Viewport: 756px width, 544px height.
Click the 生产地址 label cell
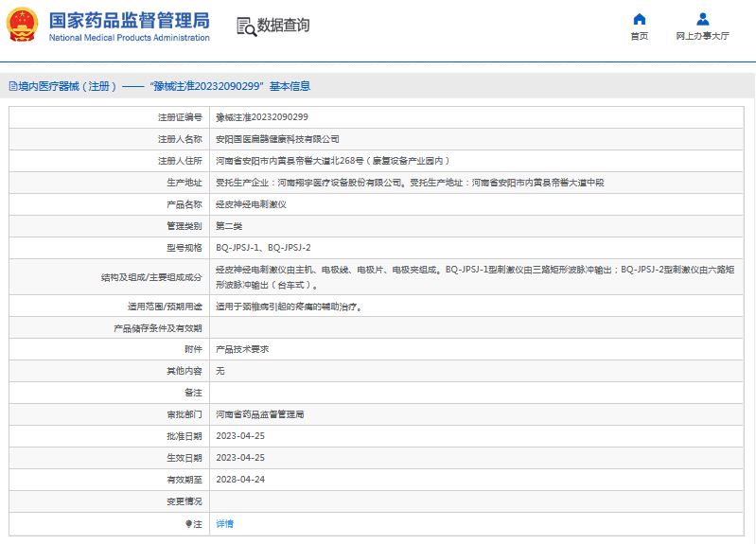tap(110, 183)
